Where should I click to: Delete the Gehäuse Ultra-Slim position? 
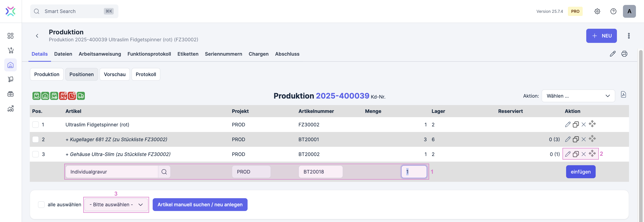pos(584,154)
